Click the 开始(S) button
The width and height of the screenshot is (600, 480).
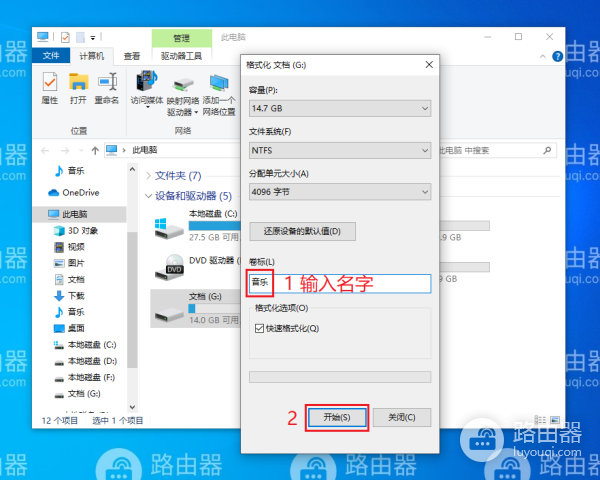[x=337, y=417]
